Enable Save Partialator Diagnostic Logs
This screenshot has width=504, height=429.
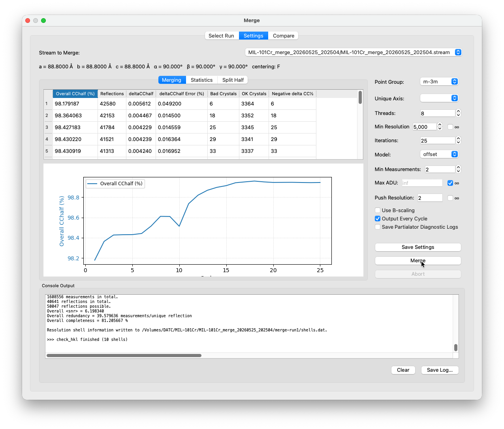[378, 227]
